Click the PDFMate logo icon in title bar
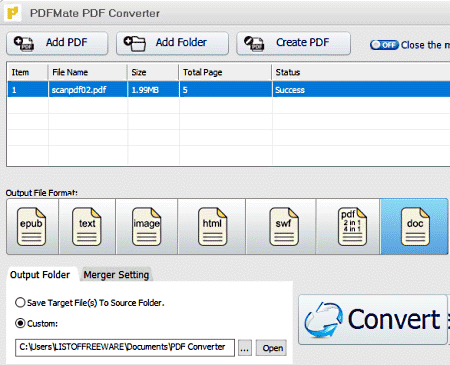The width and height of the screenshot is (450, 365). (13, 13)
